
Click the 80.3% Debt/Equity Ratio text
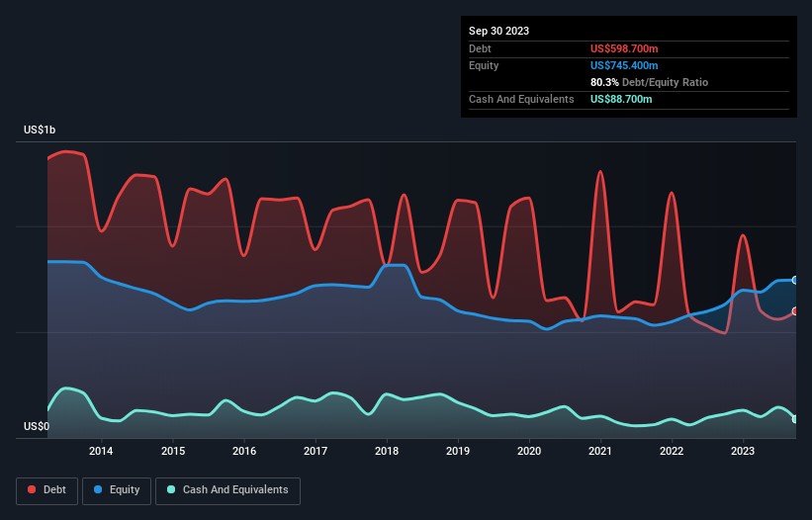pyautogui.click(x=649, y=82)
